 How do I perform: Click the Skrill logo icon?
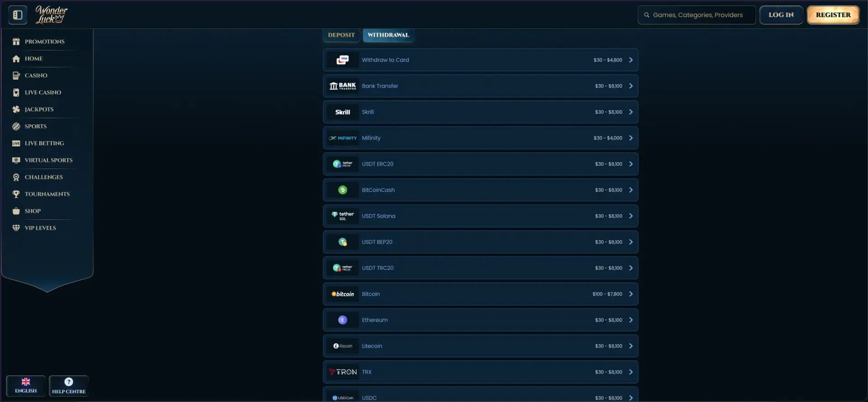[343, 112]
